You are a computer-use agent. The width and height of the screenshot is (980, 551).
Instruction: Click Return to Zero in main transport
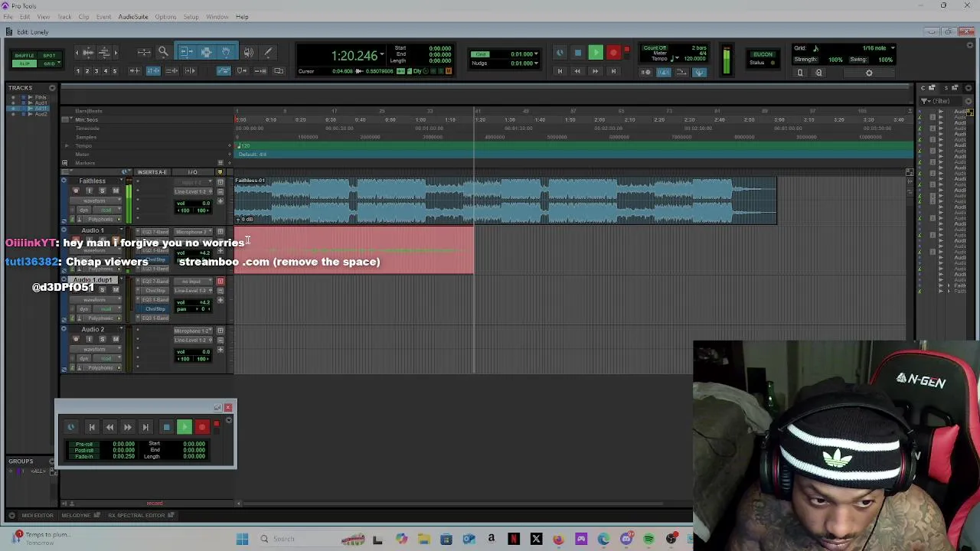click(560, 71)
